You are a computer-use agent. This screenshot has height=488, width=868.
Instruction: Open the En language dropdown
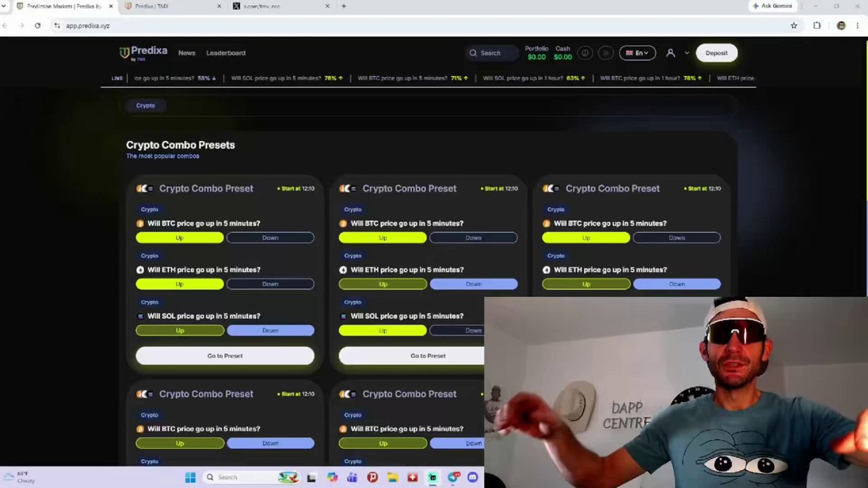click(x=637, y=53)
